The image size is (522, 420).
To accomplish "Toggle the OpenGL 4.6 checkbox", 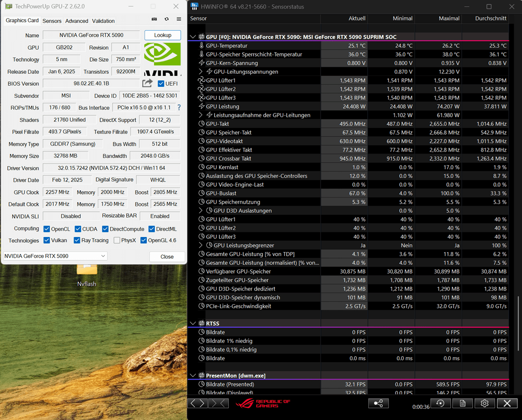I will (x=144, y=240).
